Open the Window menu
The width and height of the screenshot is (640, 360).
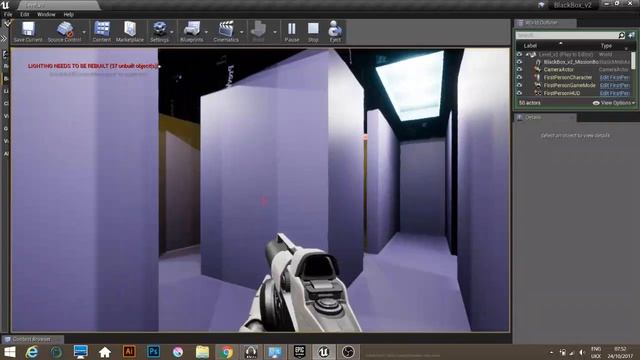(46, 14)
